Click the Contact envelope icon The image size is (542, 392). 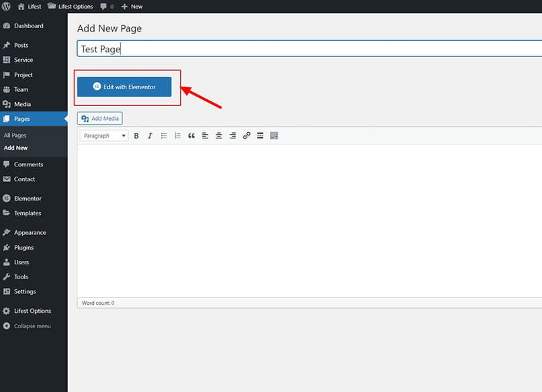tap(7, 179)
